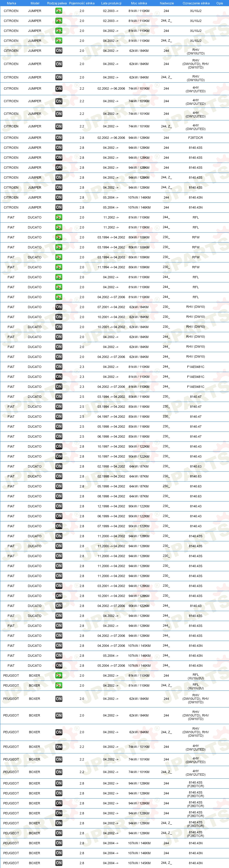Click the 11.1994 -> 04.2002 production years cell
Viewport: 229px width, 868px height.
point(111,267)
